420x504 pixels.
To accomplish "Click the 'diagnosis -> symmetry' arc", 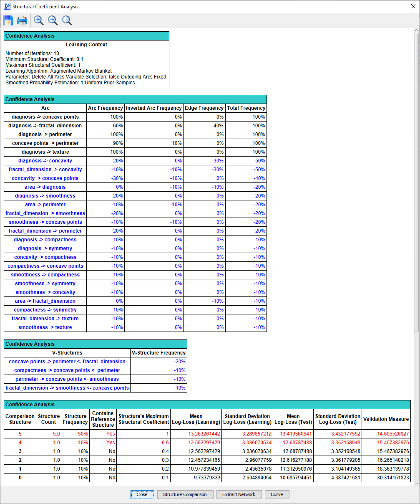I will click(x=45, y=248).
